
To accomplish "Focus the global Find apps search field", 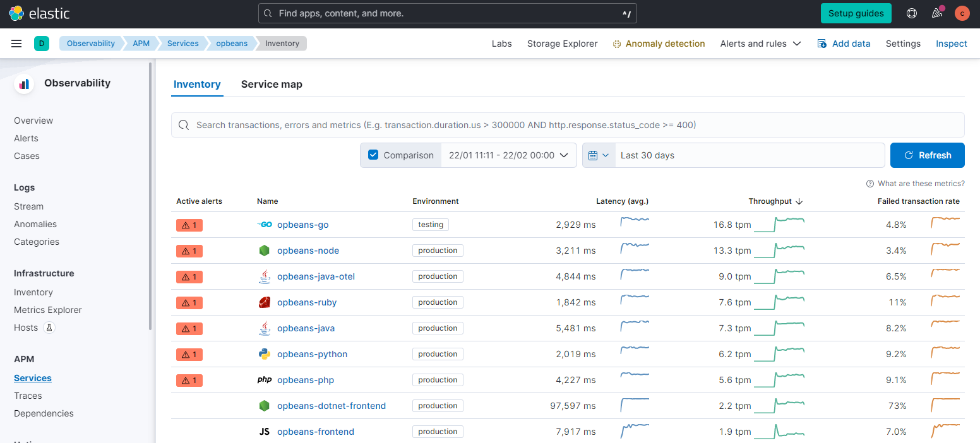I will (x=448, y=13).
